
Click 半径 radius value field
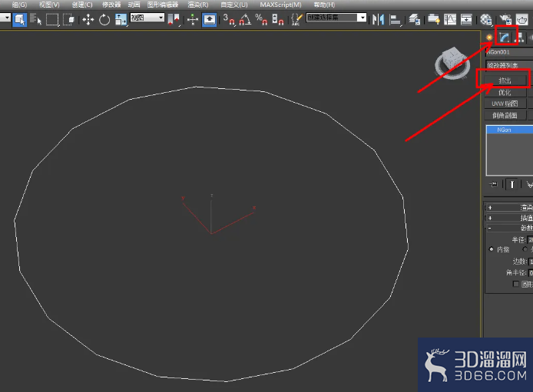coord(530,239)
